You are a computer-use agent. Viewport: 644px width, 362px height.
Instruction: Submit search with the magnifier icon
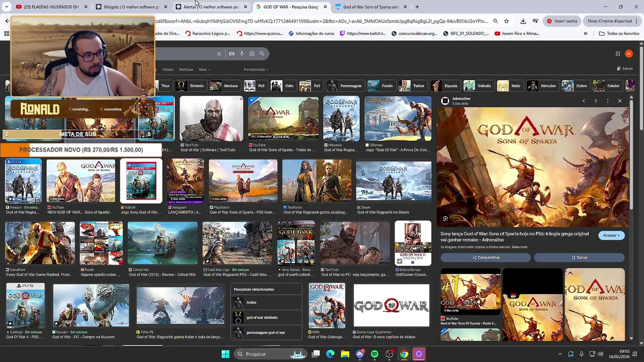(262, 54)
